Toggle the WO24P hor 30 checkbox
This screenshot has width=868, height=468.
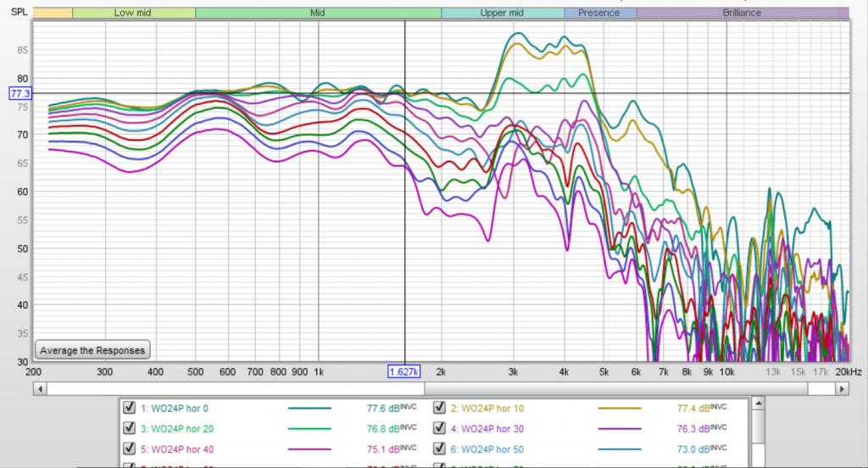pyautogui.click(x=439, y=428)
